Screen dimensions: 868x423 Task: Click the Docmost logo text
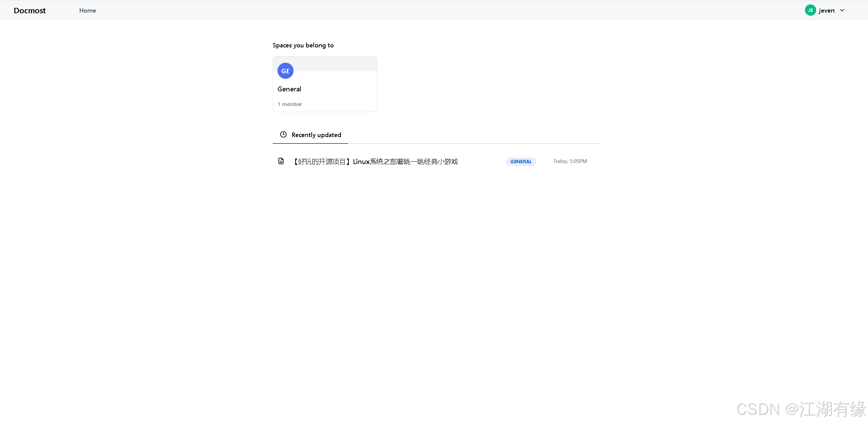pyautogui.click(x=30, y=11)
